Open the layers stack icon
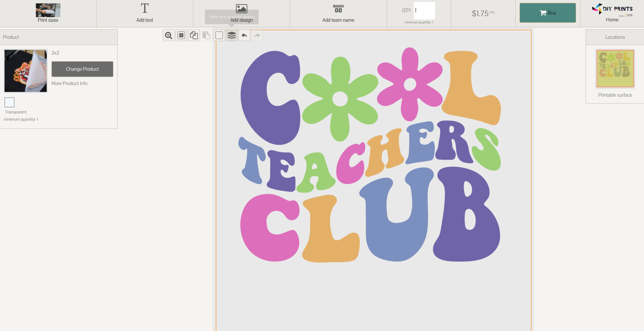Image resolution: width=644 pixels, height=331 pixels. pos(232,35)
